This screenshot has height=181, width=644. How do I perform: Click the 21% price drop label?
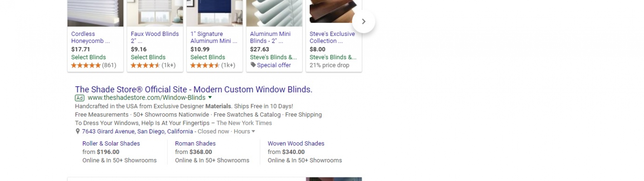tap(330, 65)
